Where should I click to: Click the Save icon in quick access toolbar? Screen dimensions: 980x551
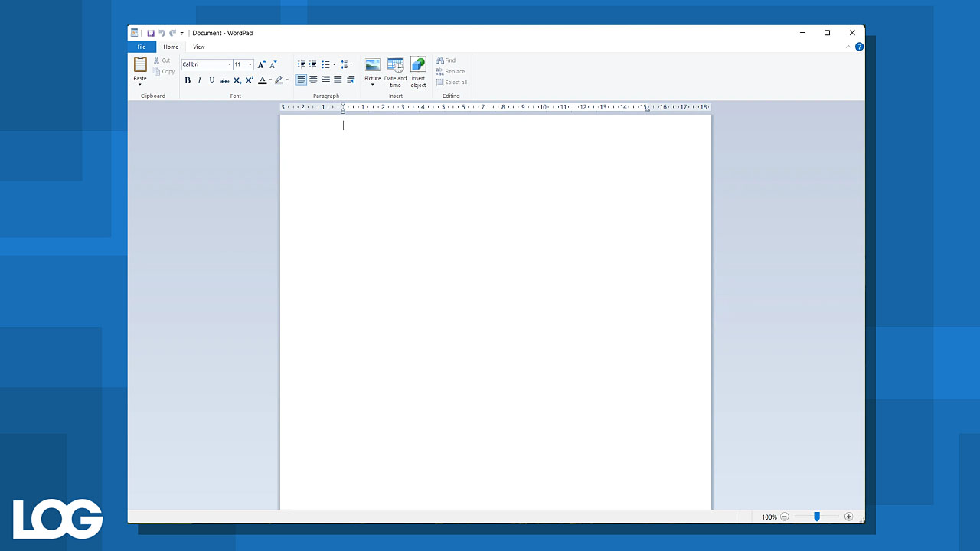[151, 33]
